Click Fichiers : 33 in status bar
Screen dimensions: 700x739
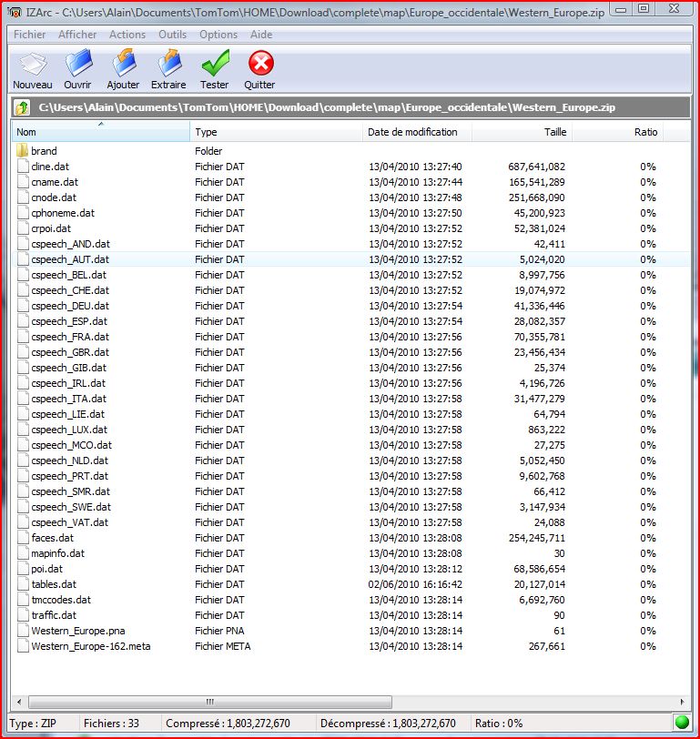(x=111, y=723)
